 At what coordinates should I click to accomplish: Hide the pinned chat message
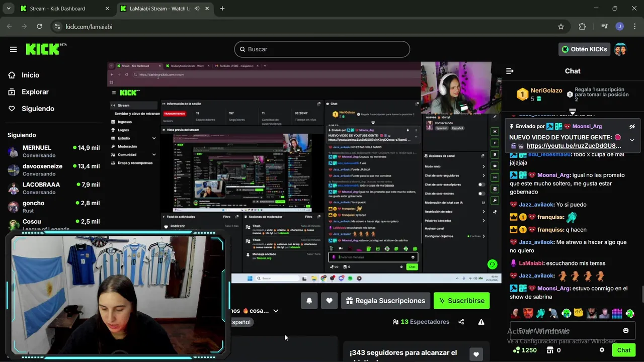tap(632, 127)
